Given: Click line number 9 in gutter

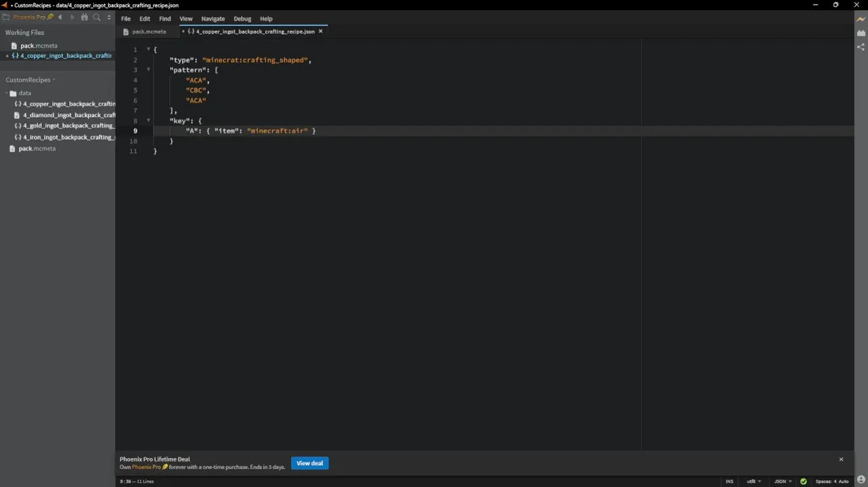Looking at the screenshot, I should (135, 131).
